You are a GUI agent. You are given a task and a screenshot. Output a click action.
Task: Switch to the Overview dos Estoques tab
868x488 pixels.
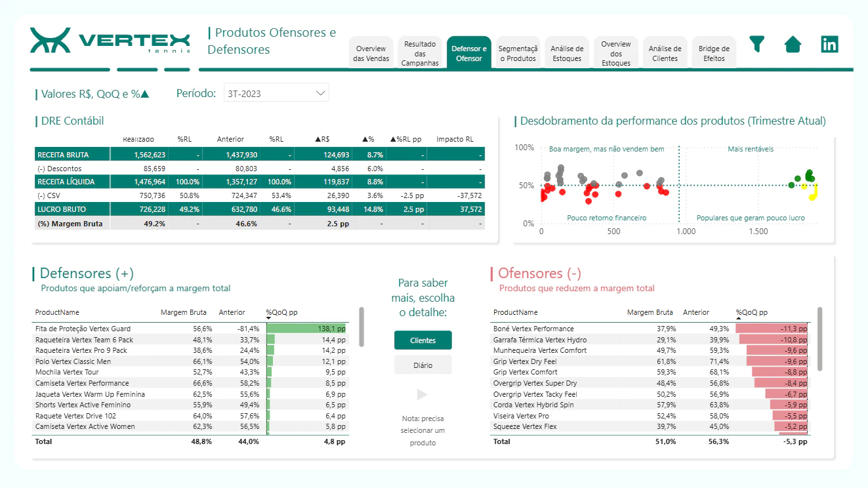click(x=616, y=53)
